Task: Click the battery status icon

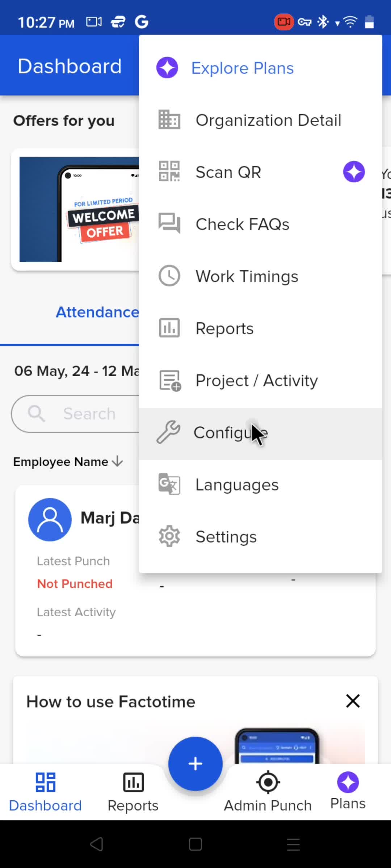Action: pyautogui.click(x=369, y=22)
